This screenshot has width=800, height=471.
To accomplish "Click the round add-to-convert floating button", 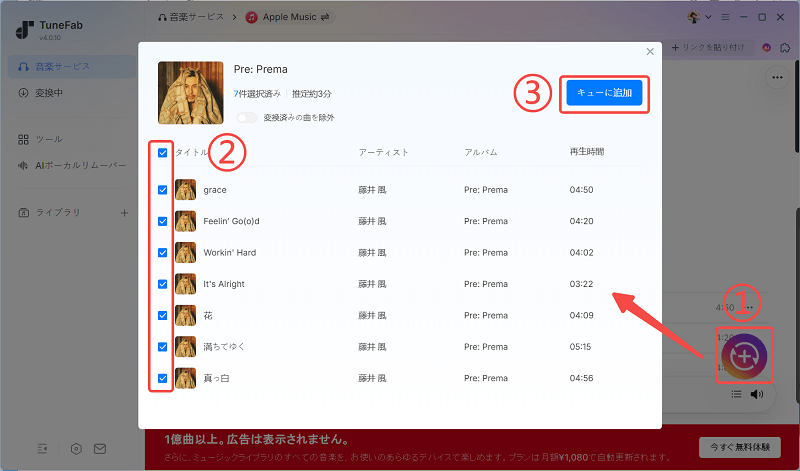I will 744,356.
